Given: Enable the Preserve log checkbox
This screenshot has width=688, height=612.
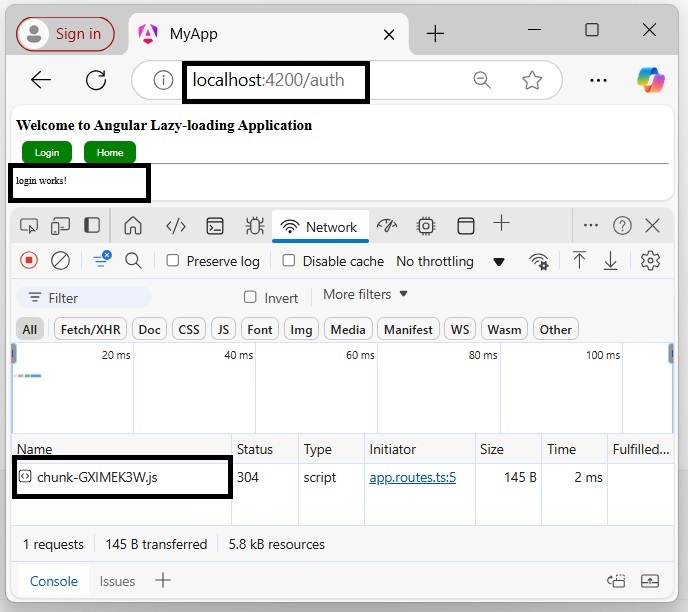Looking at the screenshot, I should coord(173,261).
